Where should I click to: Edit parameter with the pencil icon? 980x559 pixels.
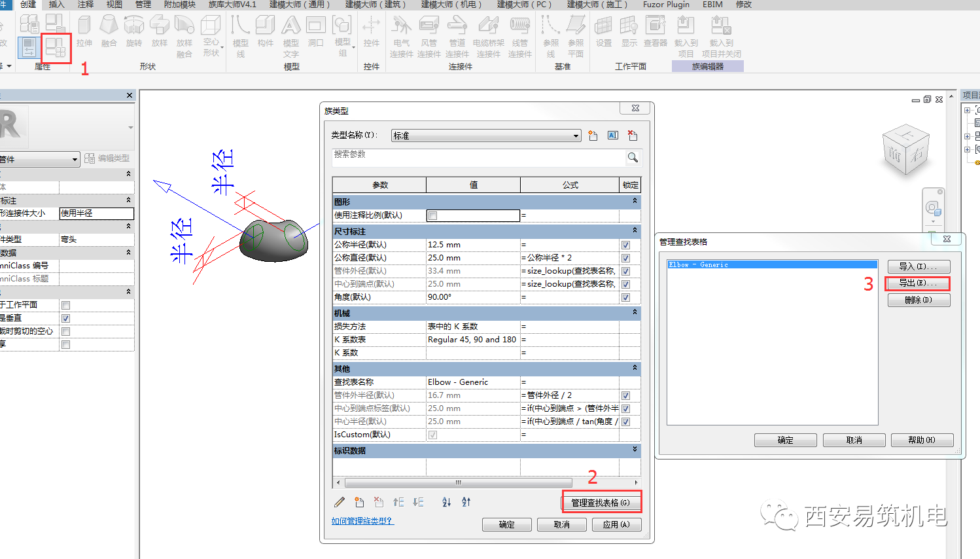(340, 502)
